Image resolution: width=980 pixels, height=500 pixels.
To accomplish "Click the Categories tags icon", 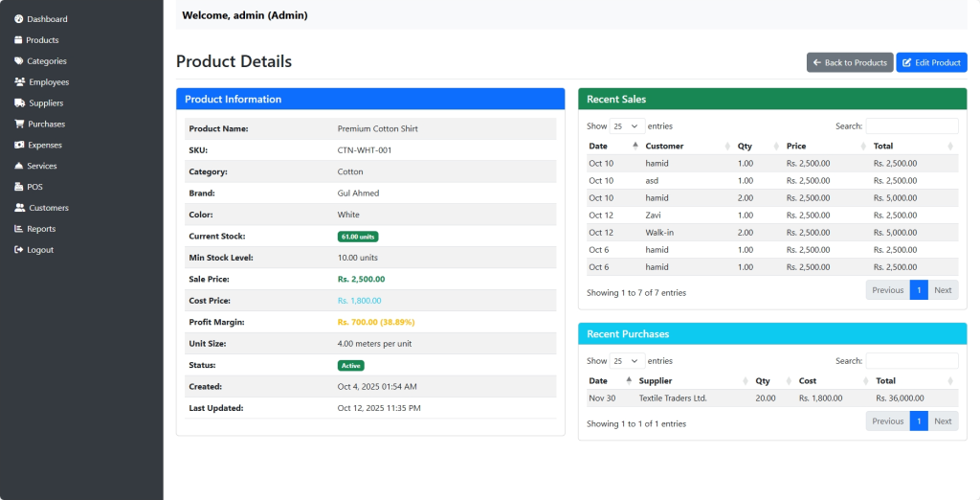I will [x=18, y=61].
